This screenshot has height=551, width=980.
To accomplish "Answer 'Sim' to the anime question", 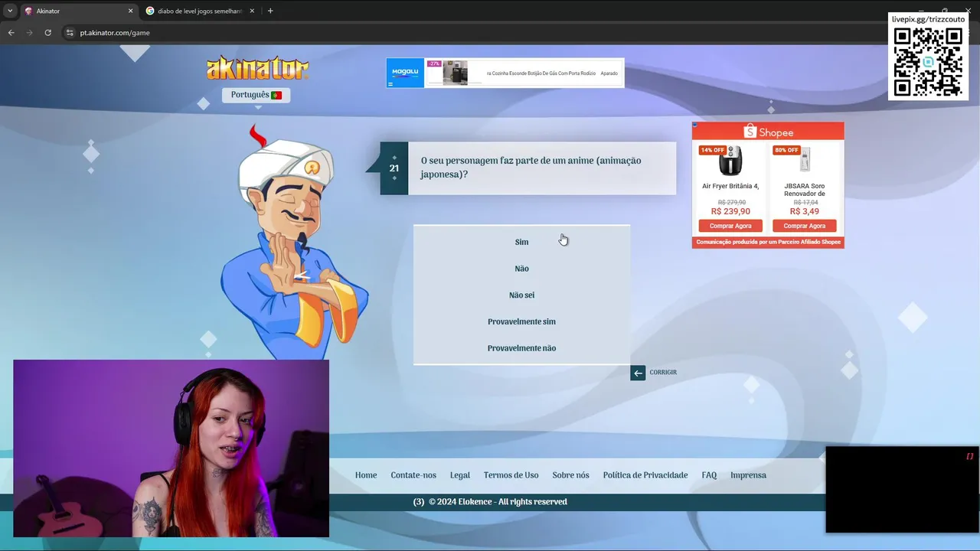I will coord(521,242).
